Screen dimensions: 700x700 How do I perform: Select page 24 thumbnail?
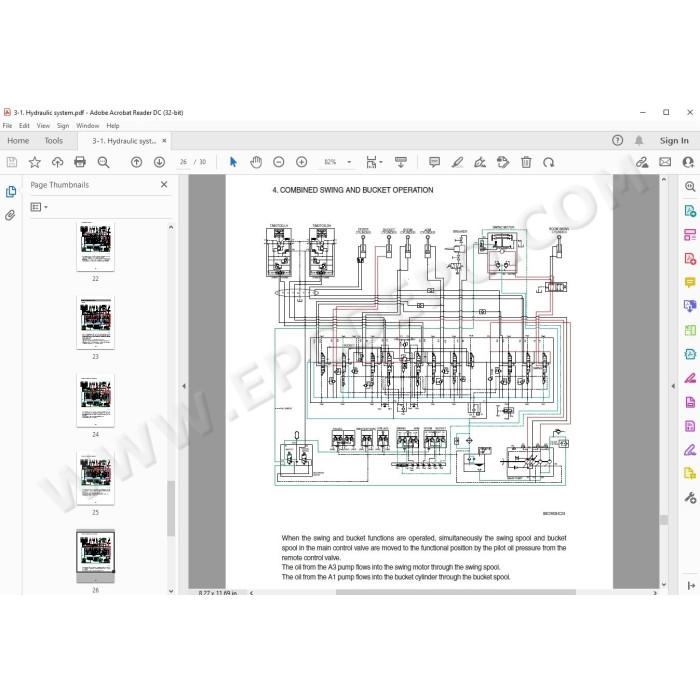(96, 400)
